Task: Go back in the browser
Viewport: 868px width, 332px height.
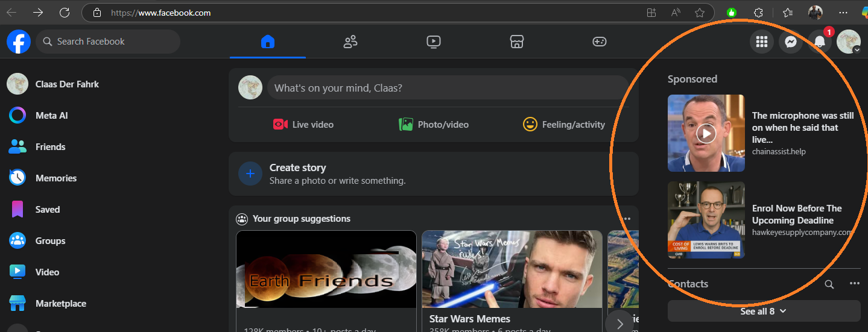Action: (x=11, y=13)
